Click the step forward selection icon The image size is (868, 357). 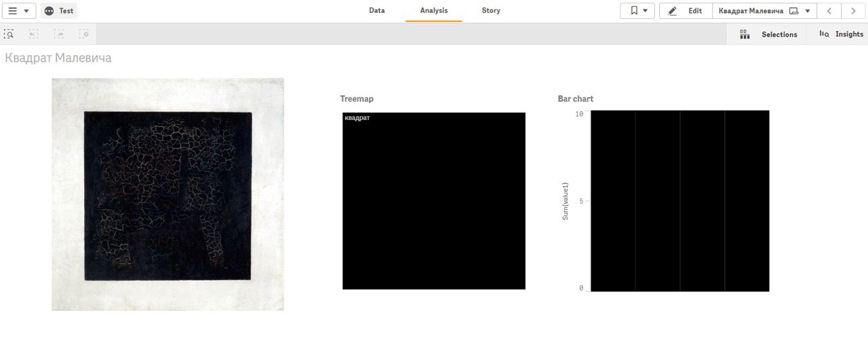coord(59,34)
